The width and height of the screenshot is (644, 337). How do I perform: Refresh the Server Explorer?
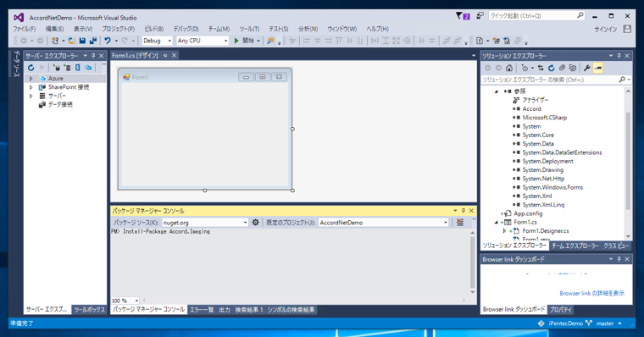(x=31, y=68)
